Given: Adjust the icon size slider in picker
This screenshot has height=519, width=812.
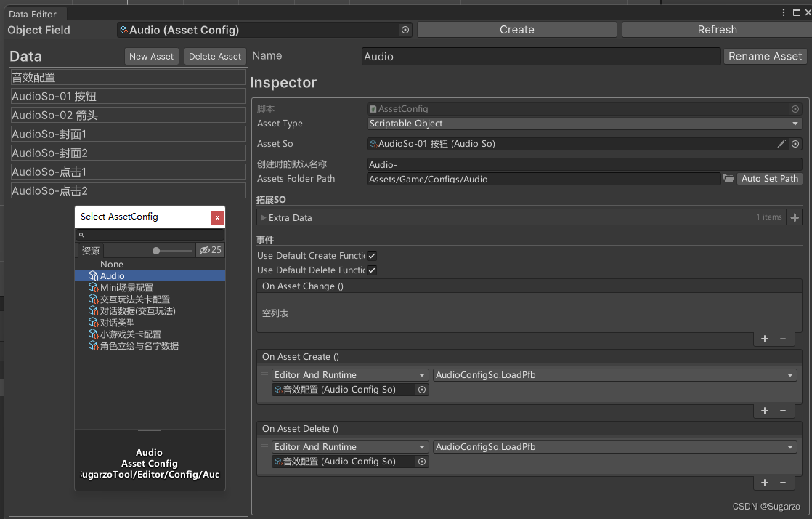Looking at the screenshot, I should [x=156, y=251].
